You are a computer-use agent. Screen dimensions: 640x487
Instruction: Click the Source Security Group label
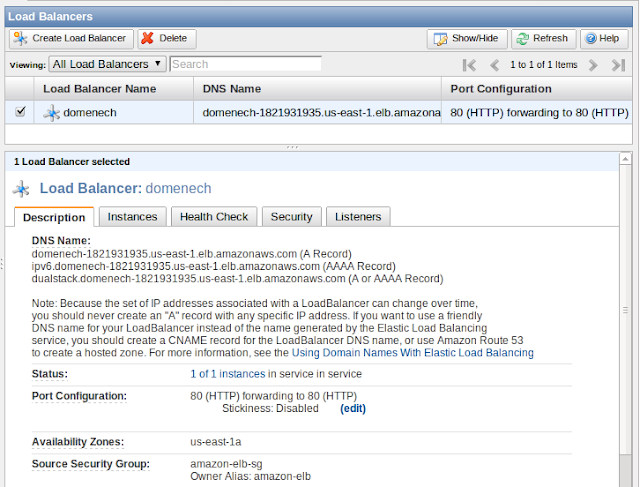[91, 464]
